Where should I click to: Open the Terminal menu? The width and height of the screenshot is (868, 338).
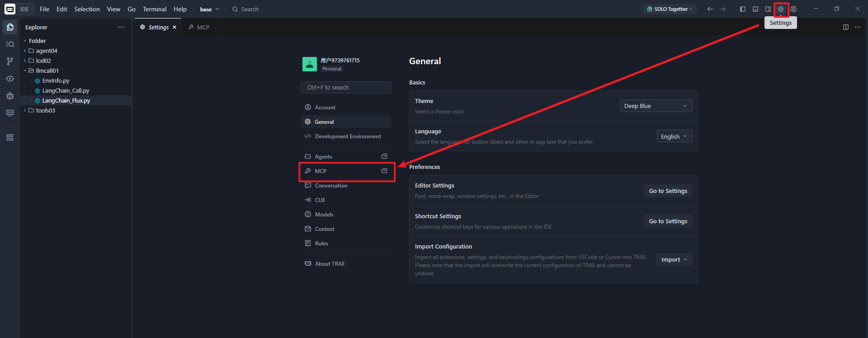point(154,9)
